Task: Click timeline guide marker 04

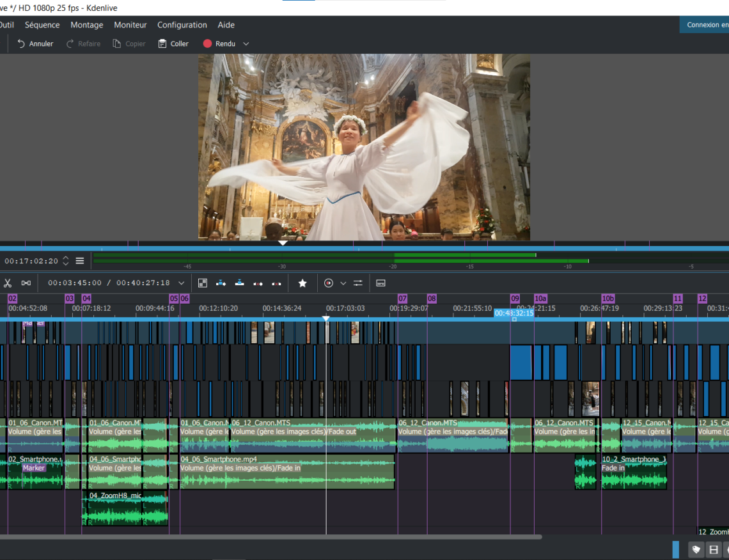Action: click(86, 299)
